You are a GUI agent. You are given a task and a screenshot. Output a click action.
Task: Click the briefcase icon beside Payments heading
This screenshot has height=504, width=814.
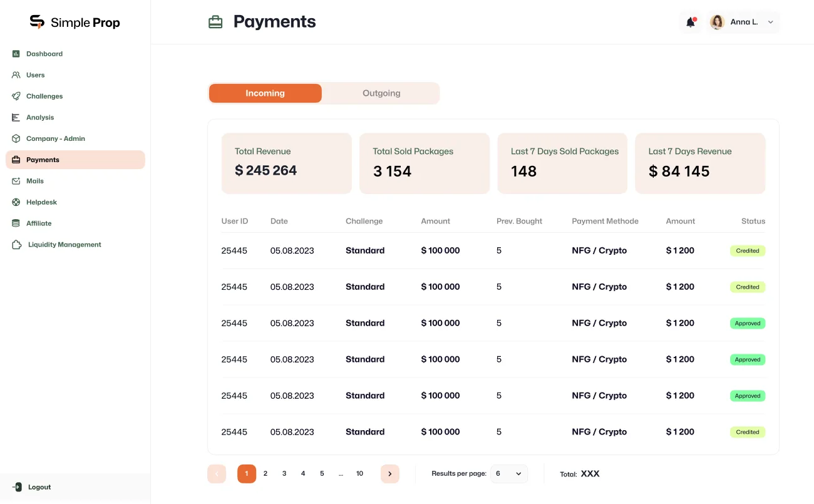pyautogui.click(x=215, y=22)
